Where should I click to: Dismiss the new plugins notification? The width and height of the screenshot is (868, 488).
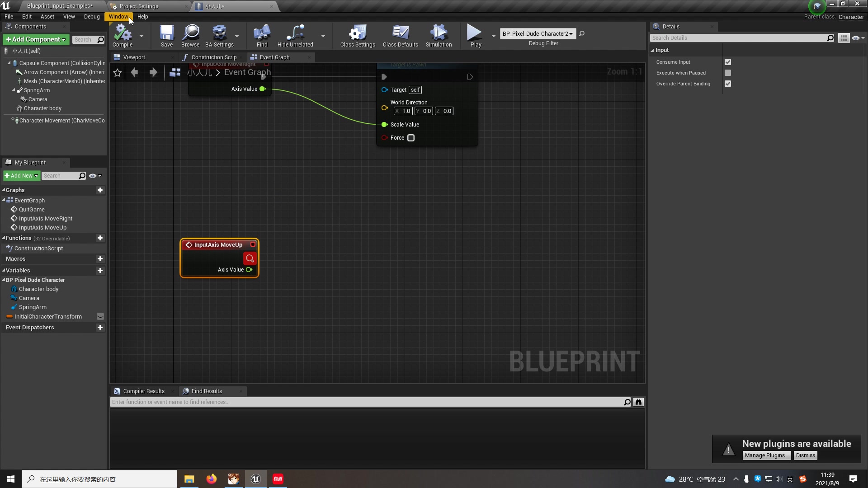click(805, 455)
